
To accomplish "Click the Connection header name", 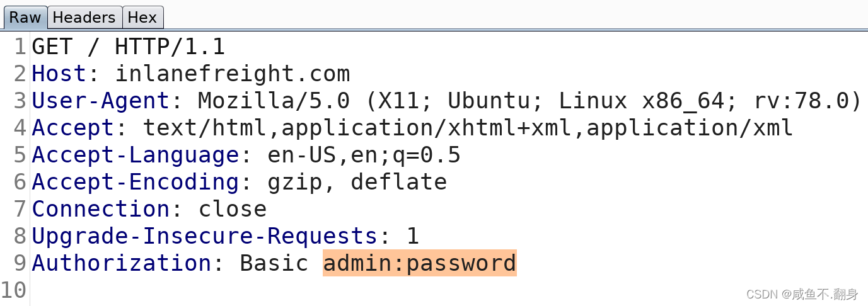I will point(101,210).
